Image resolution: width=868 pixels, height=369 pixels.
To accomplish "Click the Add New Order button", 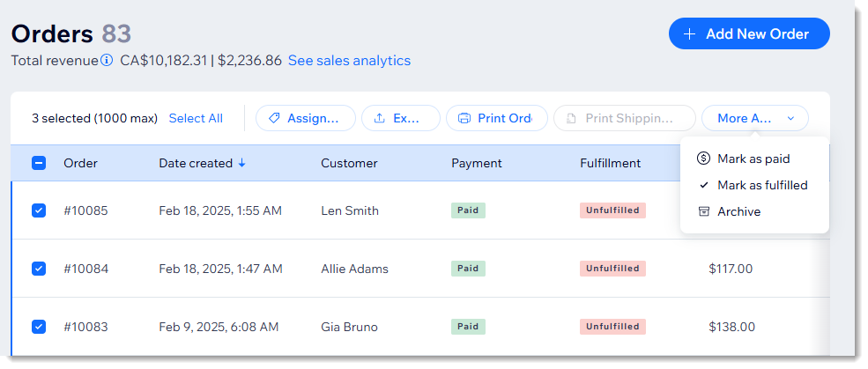I will coord(749,33).
